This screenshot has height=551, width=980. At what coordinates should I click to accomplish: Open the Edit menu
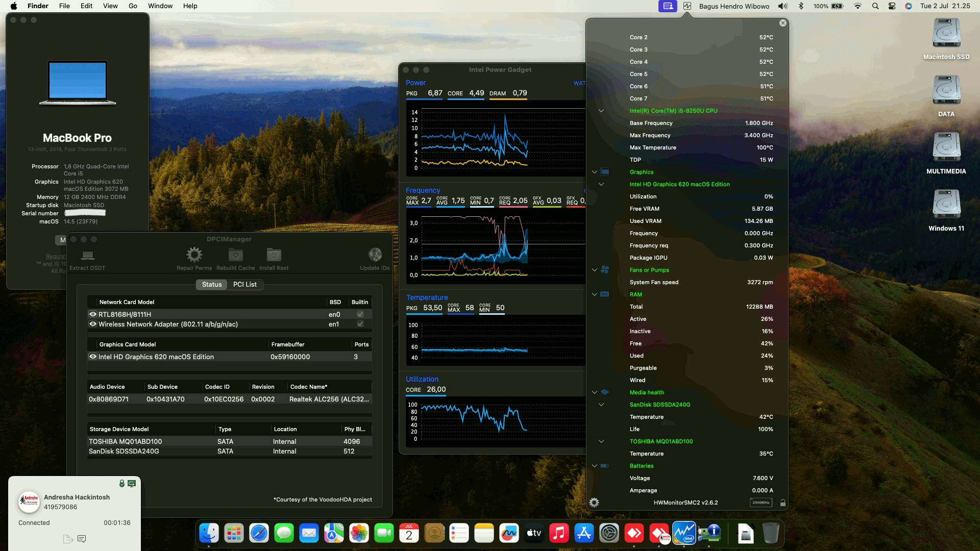click(x=86, y=6)
